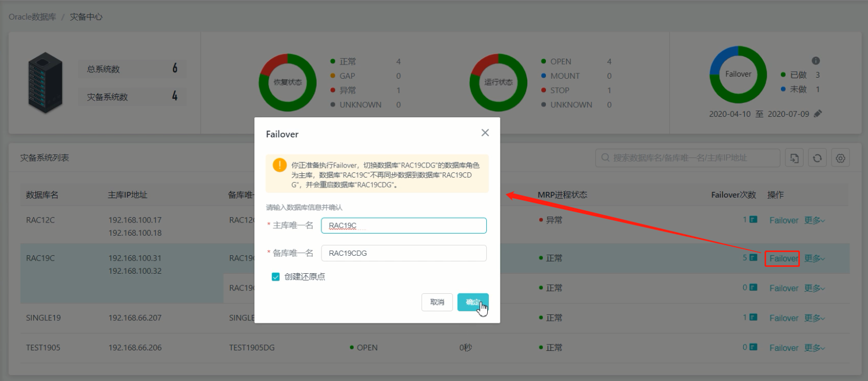Viewport: 868px width, 381px height.
Task: Click the Failover次数 column header
Action: pyautogui.click(x=733, y=195)
